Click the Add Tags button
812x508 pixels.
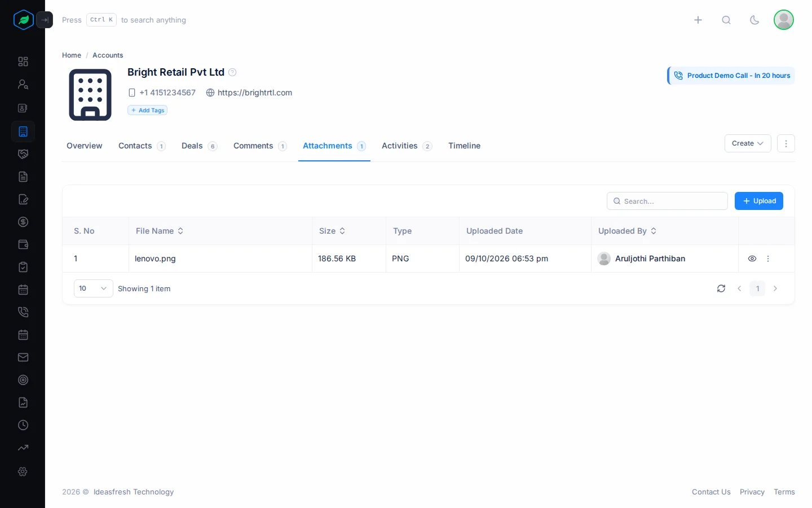tap(147, 110)
